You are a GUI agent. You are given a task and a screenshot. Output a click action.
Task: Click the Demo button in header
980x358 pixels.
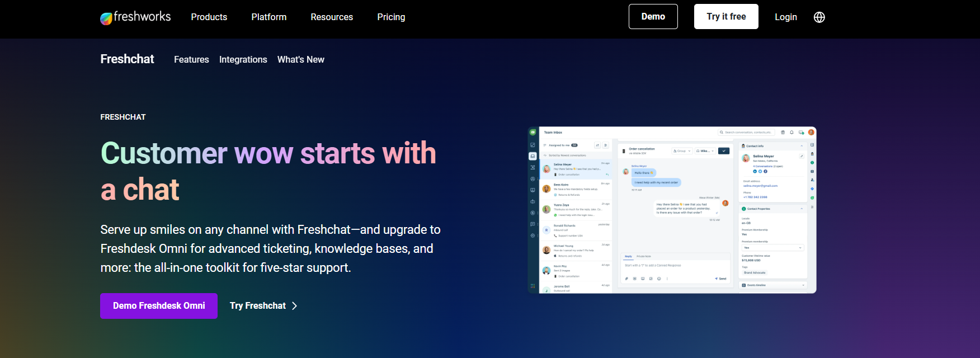(x=653, y=16)
